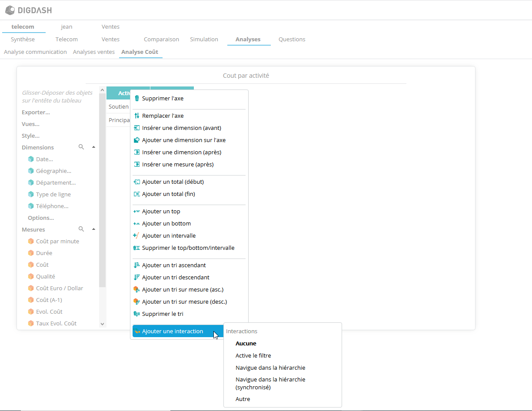Viewport: 532px width, 411px height.
Task: Click the orange cube icon beside Durée
Action: (x=31, y=253)
